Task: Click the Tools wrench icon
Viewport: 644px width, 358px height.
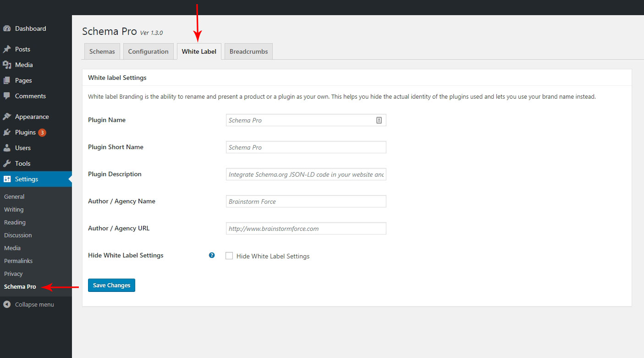Action: (7, 163)
